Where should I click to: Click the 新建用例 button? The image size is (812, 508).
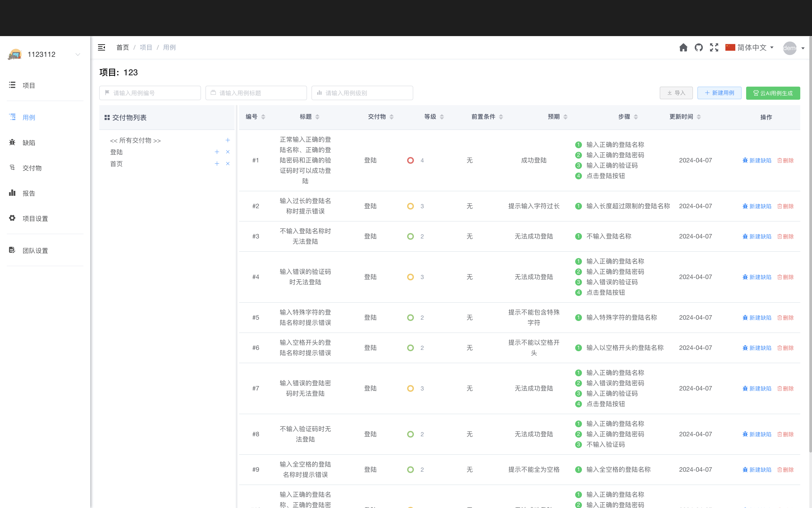pos(719,93)
